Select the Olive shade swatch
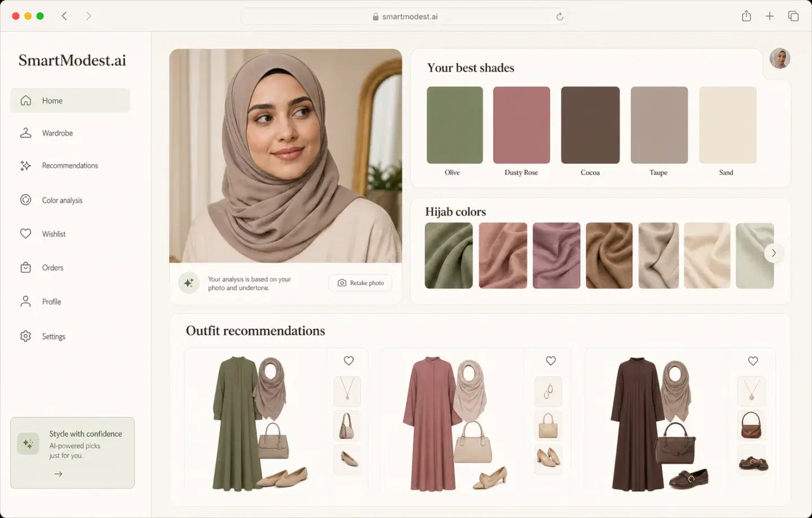Viewport: 812px width, 518px height. (455, 125)
